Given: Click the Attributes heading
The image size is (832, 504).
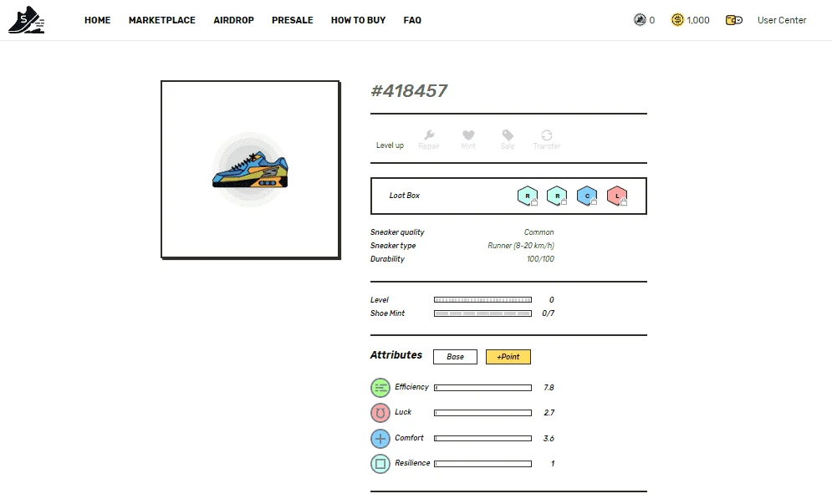Looking at the screenshot, I should click(396, 355).
